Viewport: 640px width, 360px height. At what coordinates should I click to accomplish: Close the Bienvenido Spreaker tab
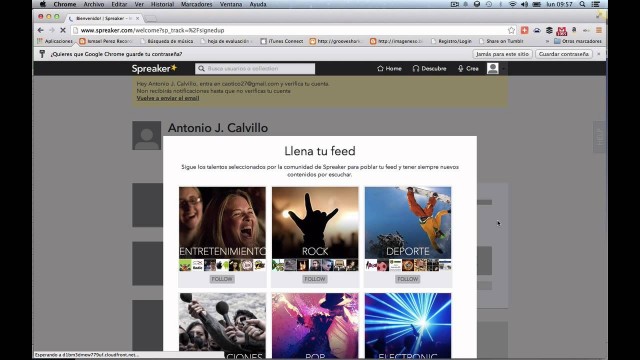[x=138, y=18]
